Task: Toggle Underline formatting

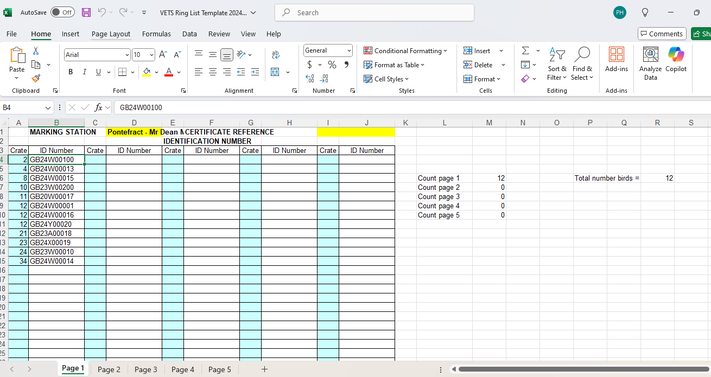Action: pyautogui.click(x=98, y=72)
